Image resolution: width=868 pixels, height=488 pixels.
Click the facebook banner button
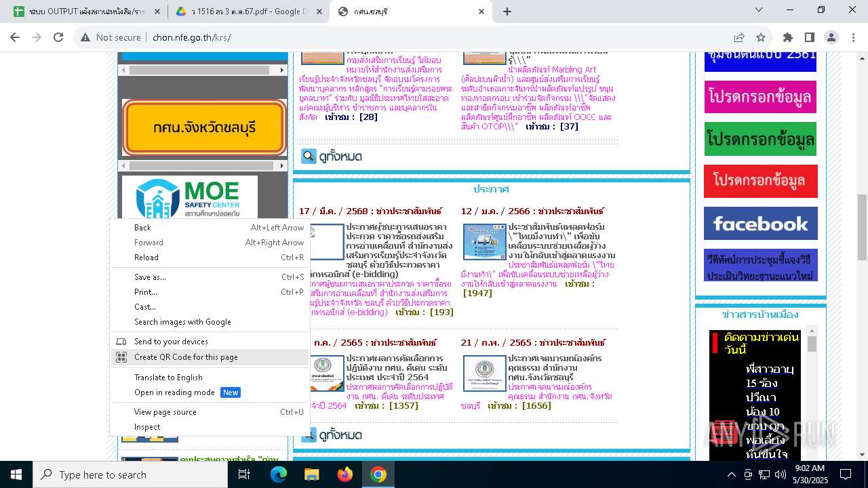[760, 224]
